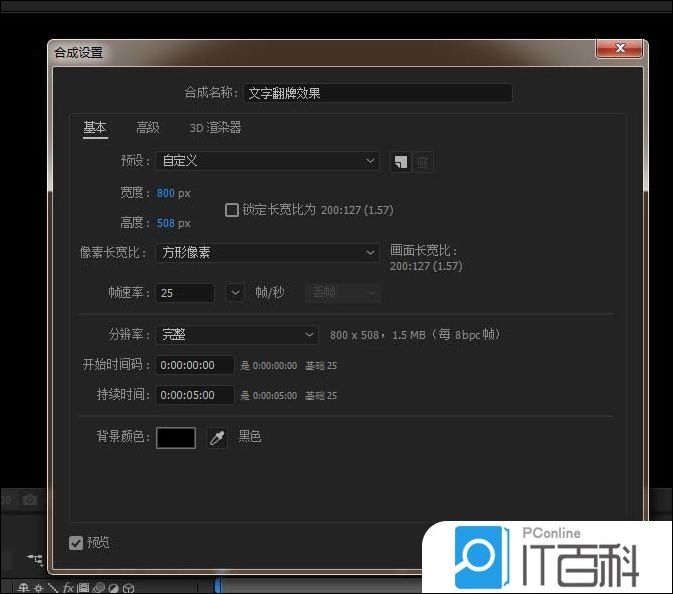Click the 黑色 label beside the eyedropper
Image resolution: width=673 pixels, height=594 pixels.
coord(250,436)
